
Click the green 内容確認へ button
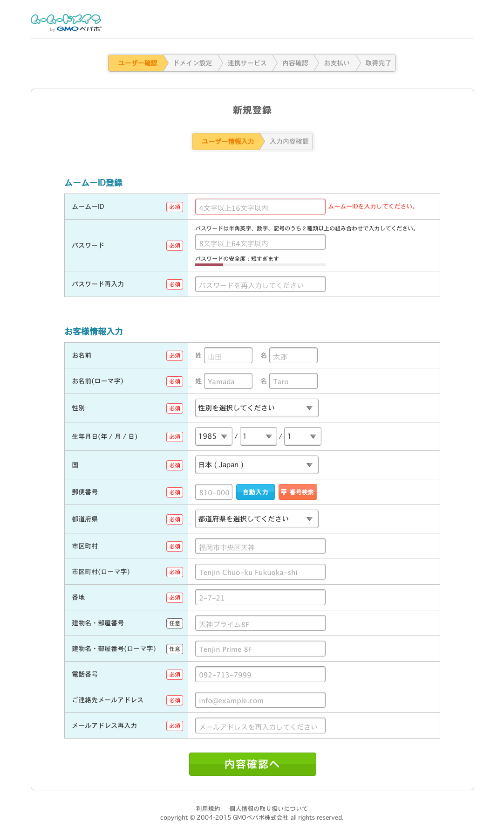[x=252, y=764]
